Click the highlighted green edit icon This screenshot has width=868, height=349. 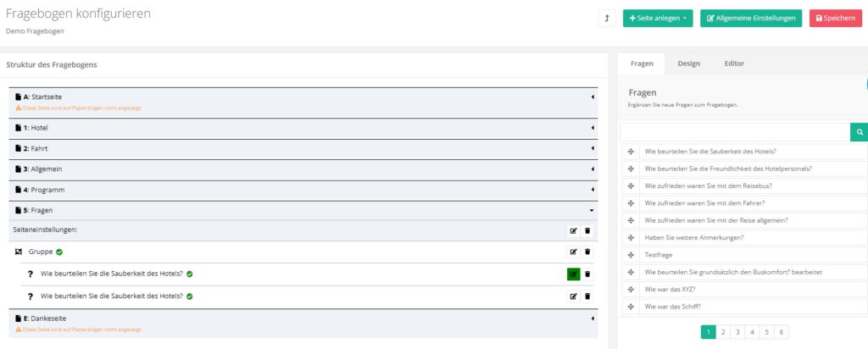point(574,274)
